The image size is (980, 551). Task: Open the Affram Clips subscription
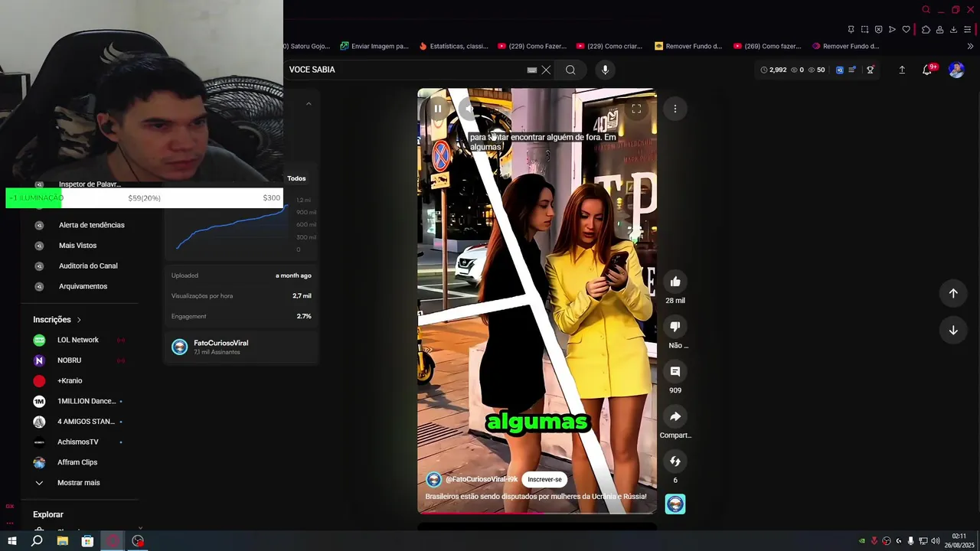[79, 462]
